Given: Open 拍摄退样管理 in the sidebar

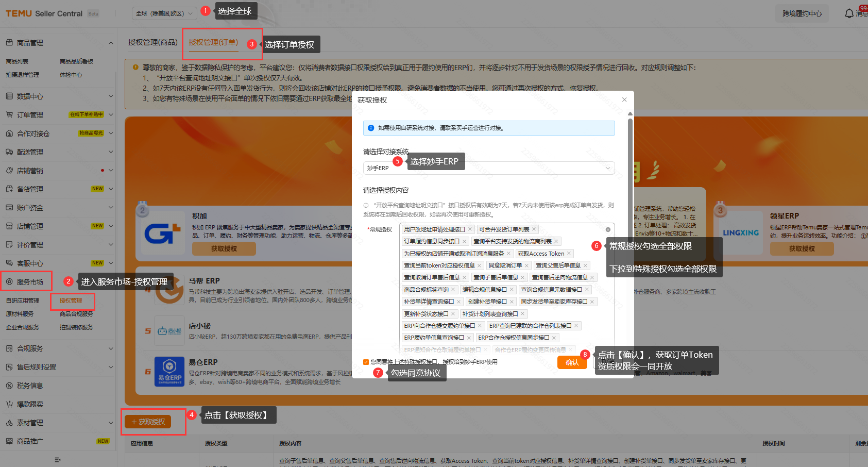Looking at the screenshot, I should 22,75.
